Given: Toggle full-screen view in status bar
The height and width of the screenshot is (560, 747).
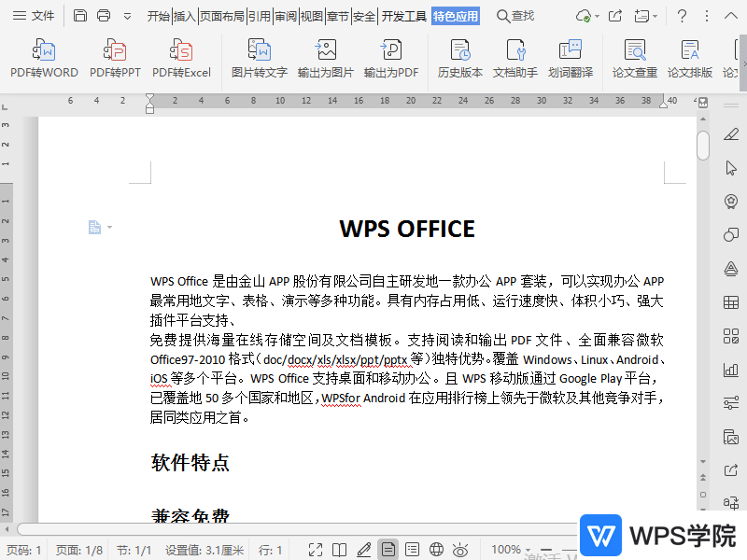Looking at the screenshot, I should coord(316,550).
